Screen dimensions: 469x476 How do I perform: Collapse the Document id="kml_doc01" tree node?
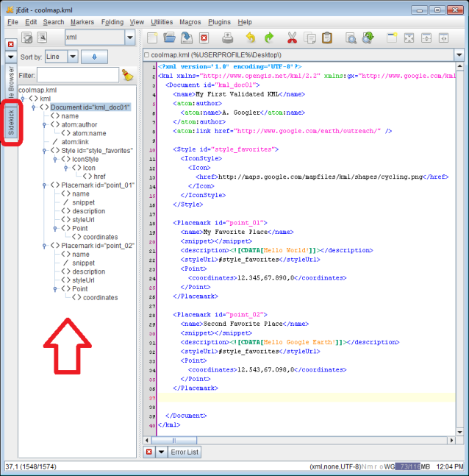coord(33,107)
